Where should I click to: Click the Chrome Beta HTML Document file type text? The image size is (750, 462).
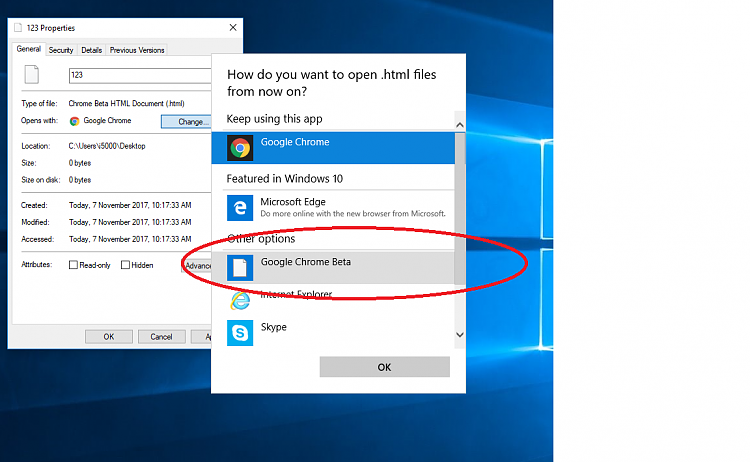(126, 103)
